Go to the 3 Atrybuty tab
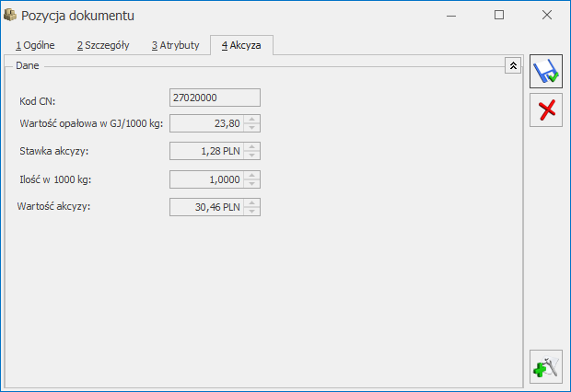The image size is (571, 392). coord(176,45)
